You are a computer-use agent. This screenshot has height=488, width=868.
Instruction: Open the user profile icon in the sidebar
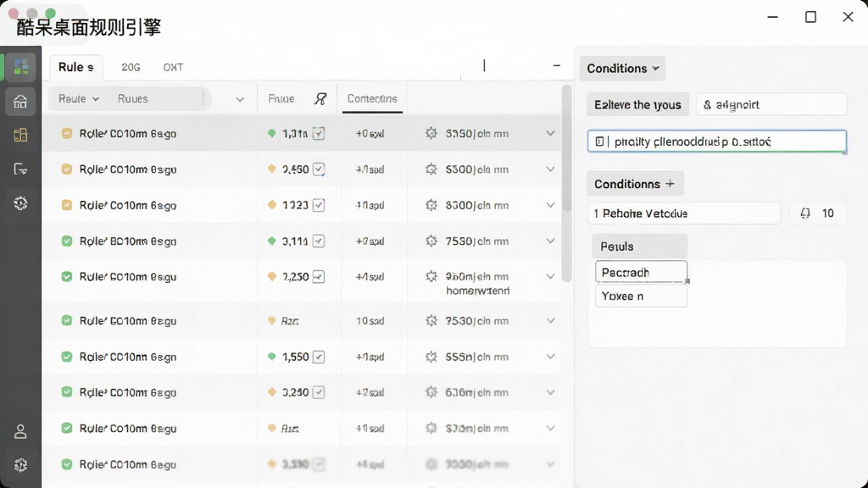tap(20, 431)
